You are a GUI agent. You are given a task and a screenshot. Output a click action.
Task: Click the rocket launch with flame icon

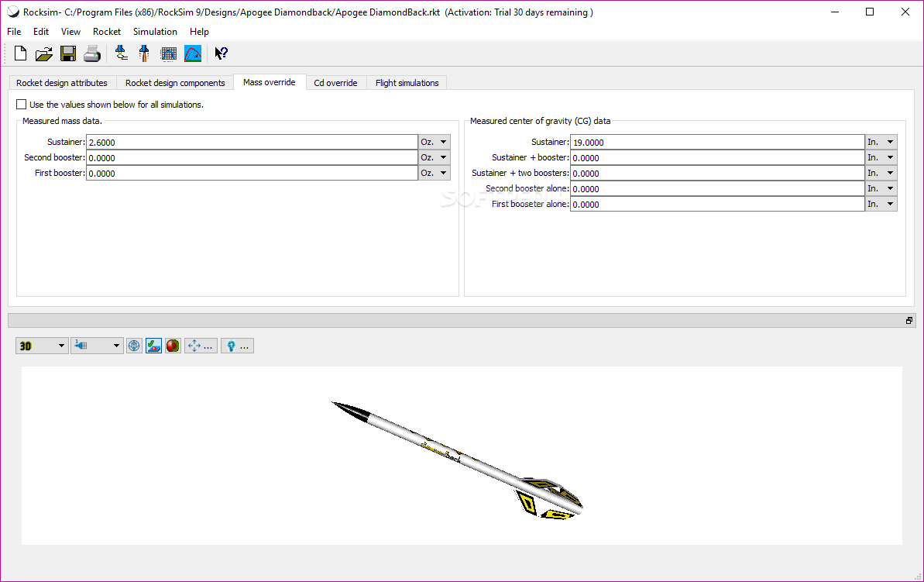point(144,53)
